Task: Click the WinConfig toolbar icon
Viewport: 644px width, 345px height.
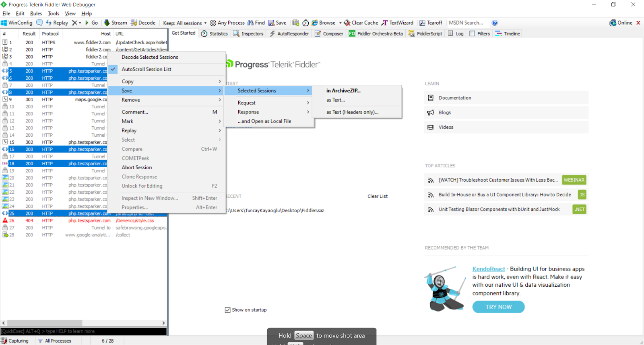Action: pyautogui.click(x=4, y=23)
